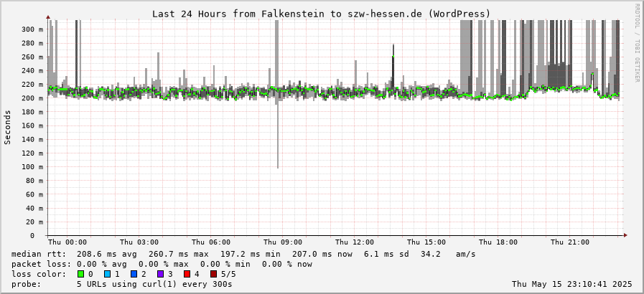Click the '6.1 ms sd' value
The height and width of the screenshot is (294, 644).
[x=386, y=255]
